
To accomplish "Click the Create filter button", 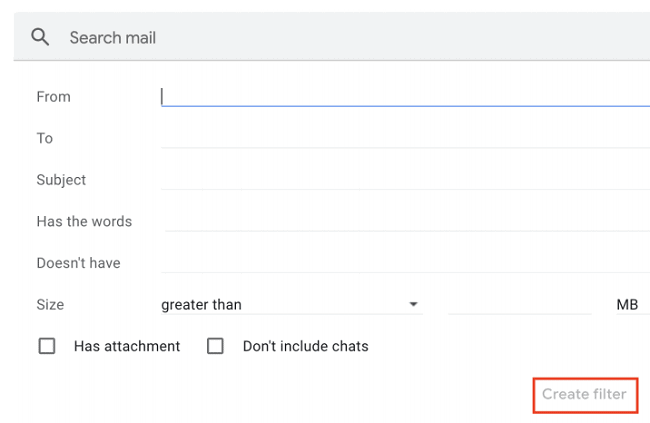I will tap(585, 394).
